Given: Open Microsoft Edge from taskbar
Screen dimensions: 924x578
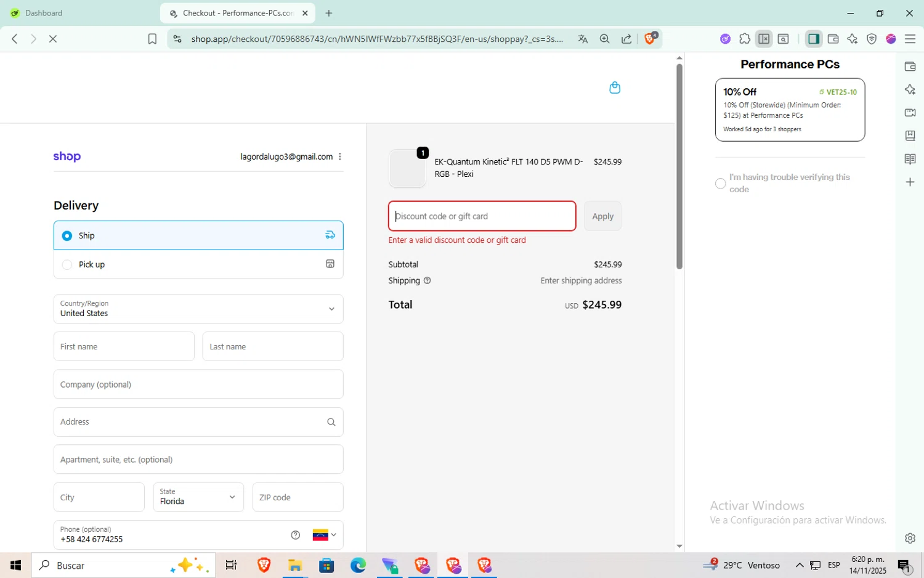Looking at the screenshot, I should pos(358,565).
